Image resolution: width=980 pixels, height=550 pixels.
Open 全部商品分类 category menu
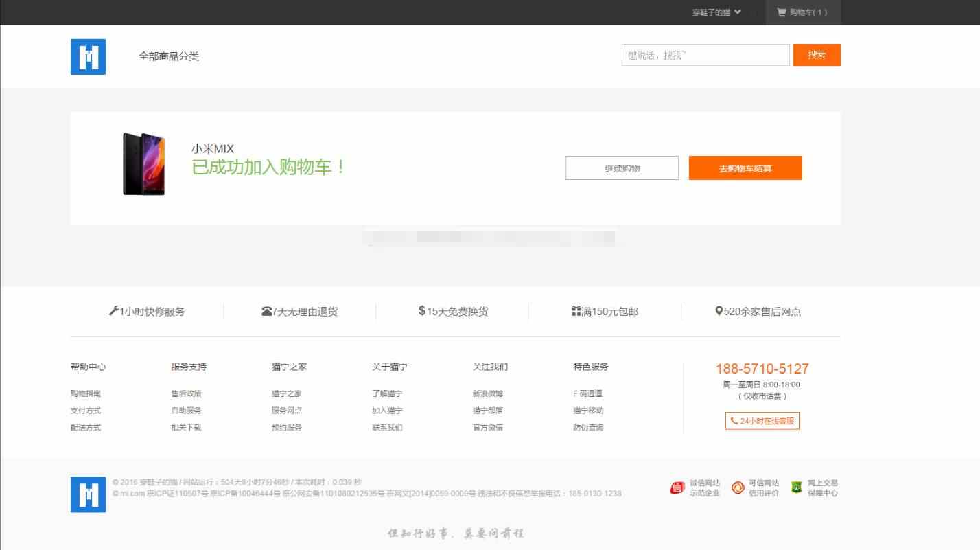[x=169, y=56]
